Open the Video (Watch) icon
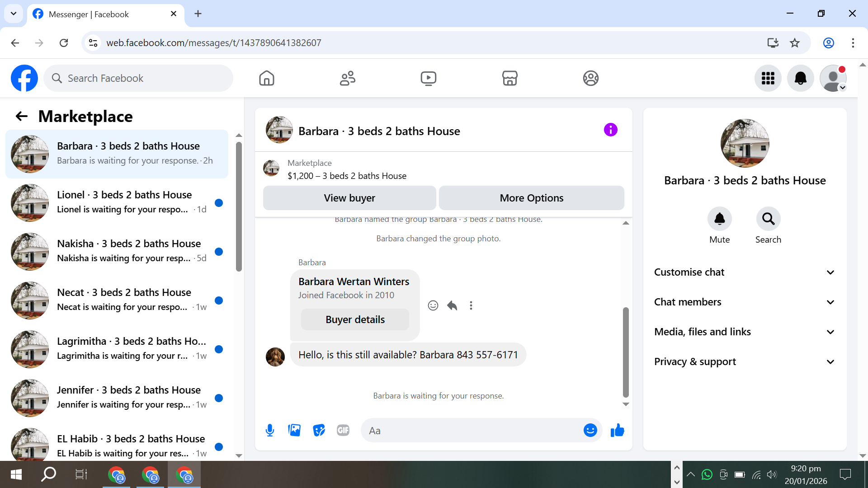The height and width of the screenshot is (488, 868). [429, 78]
